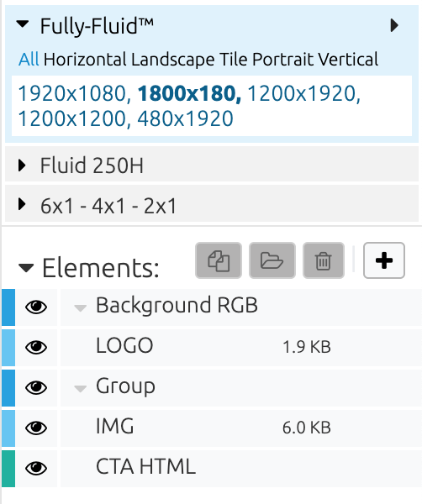Image resolution: width=422 pixels, height=504 pixels.
Task: Toggle visibility of LOGO element
Action: point(36,347)
